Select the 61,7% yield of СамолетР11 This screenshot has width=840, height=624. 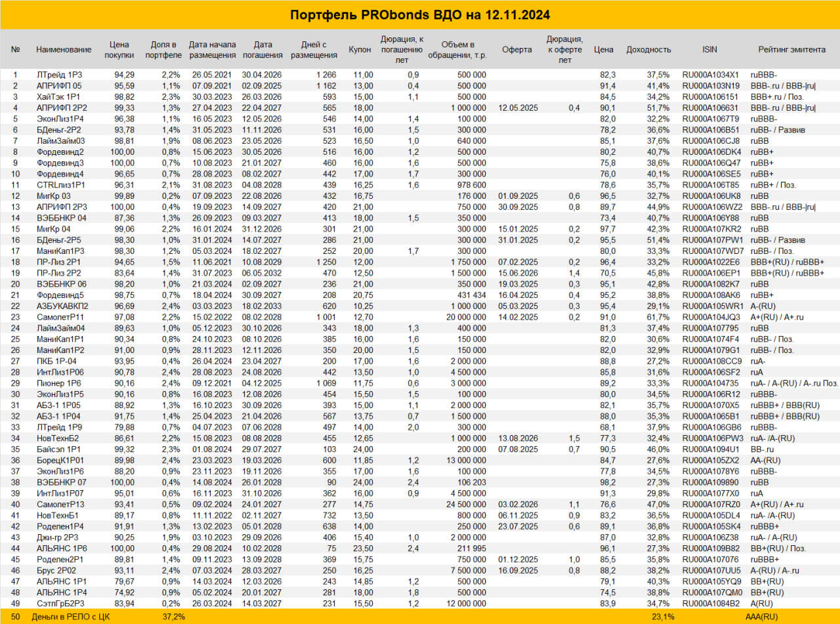coord(660,317)
